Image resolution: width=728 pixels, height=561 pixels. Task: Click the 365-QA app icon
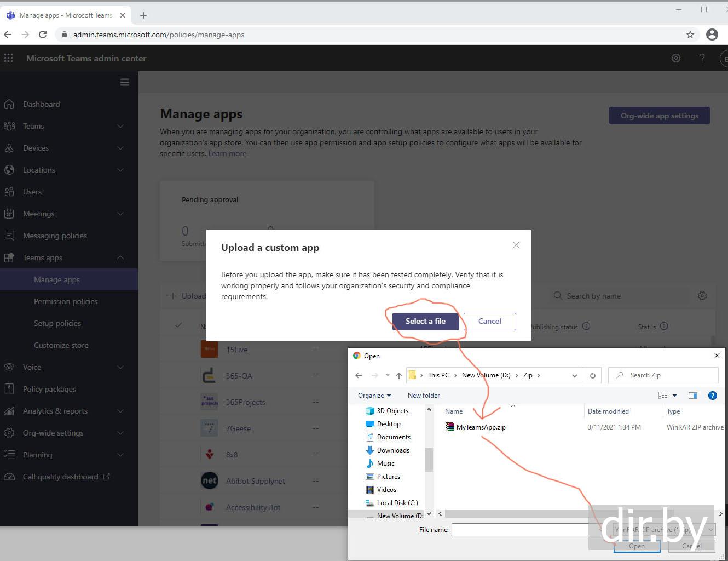[209, 375]
